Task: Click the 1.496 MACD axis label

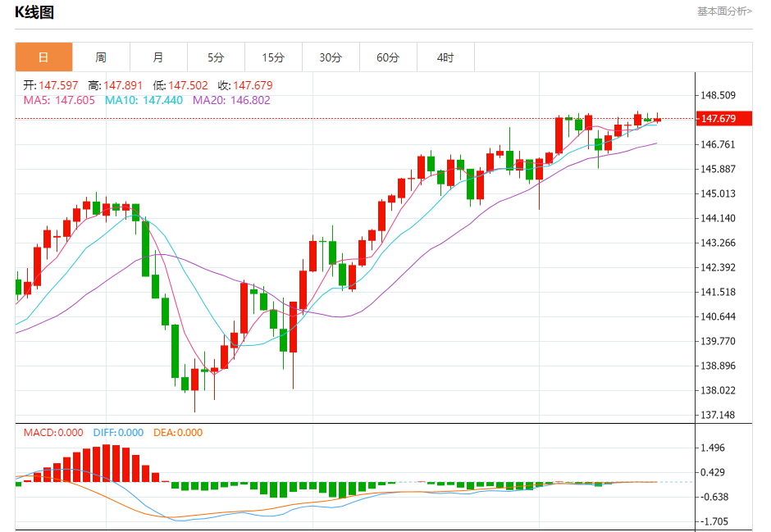Action: [x=713, y=448]
